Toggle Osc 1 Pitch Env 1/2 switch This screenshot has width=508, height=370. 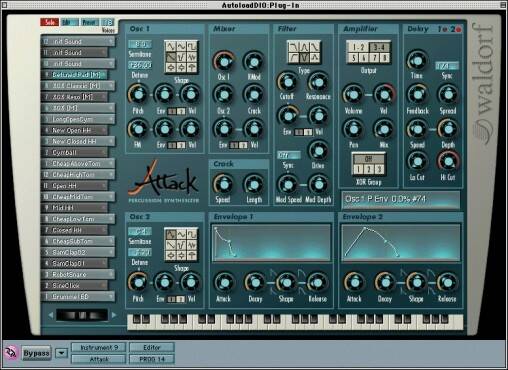click(176, 111)
